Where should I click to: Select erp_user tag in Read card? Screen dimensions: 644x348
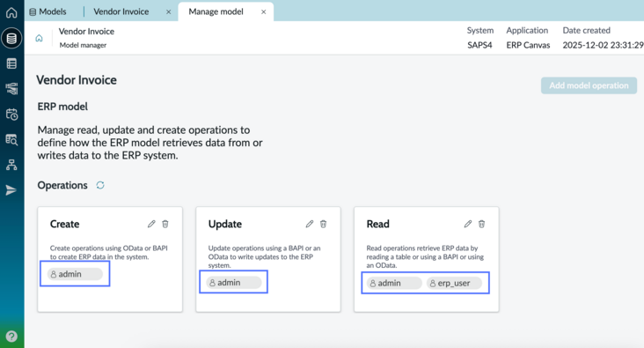click(x=454, y=283)
